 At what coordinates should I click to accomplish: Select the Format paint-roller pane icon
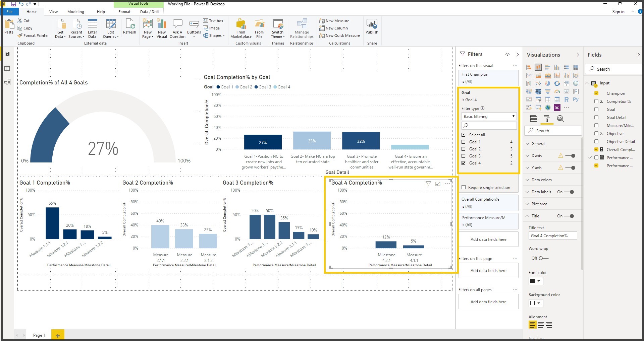point(547,119)
